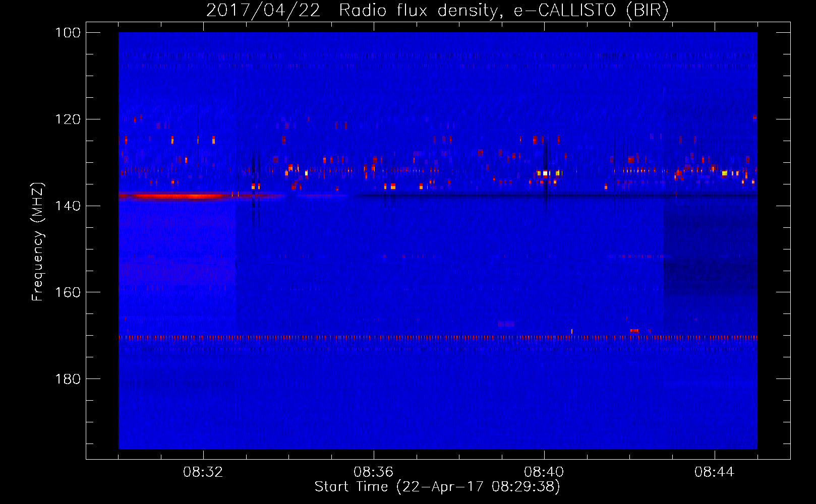
Task: Click the 08:36 time tick label
Action: click(x=374, y=472)
